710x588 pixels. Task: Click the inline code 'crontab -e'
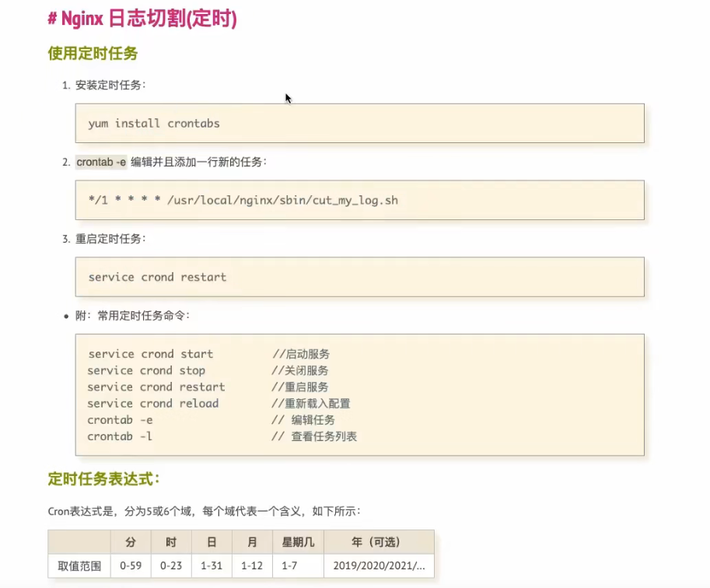(x=101, y=162)
